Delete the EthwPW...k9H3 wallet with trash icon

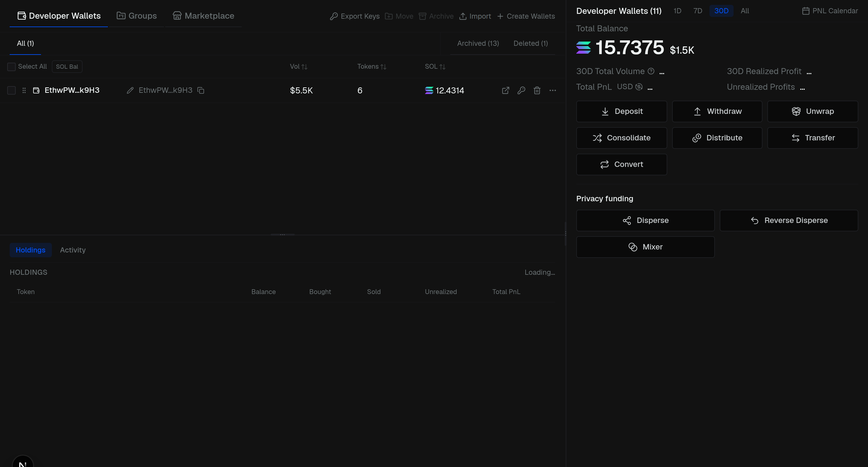tap(537, 90)
